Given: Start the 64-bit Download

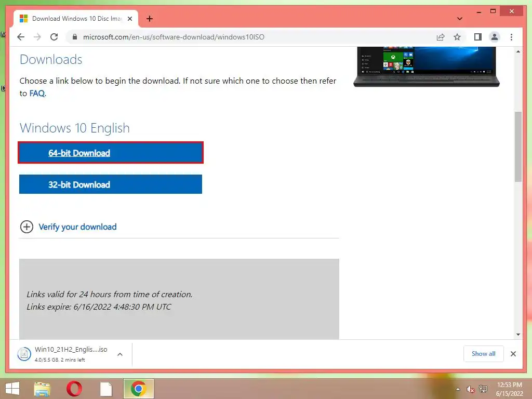Looking at the screenshot, I should (111, 153).
